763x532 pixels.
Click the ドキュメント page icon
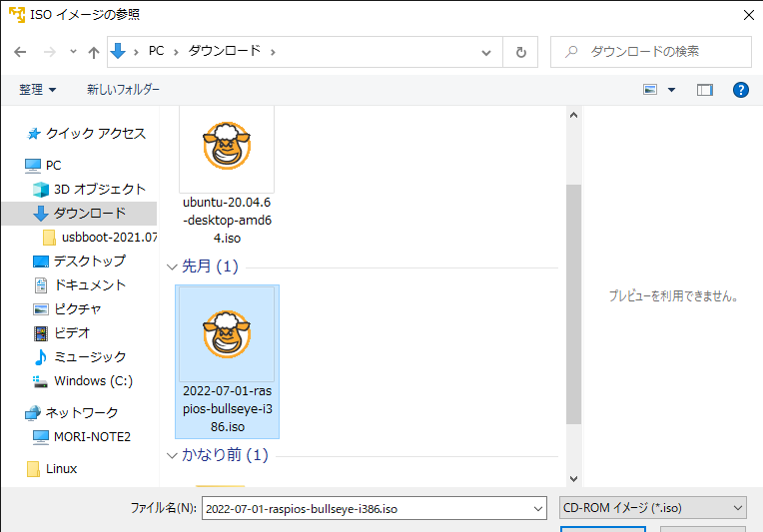(x=41, y=285)
